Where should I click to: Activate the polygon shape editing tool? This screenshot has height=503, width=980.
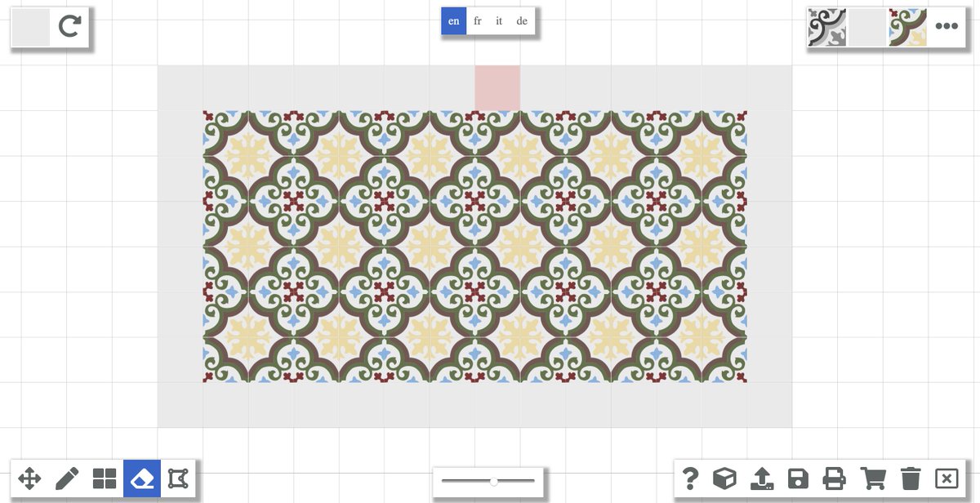coord(179,479)
